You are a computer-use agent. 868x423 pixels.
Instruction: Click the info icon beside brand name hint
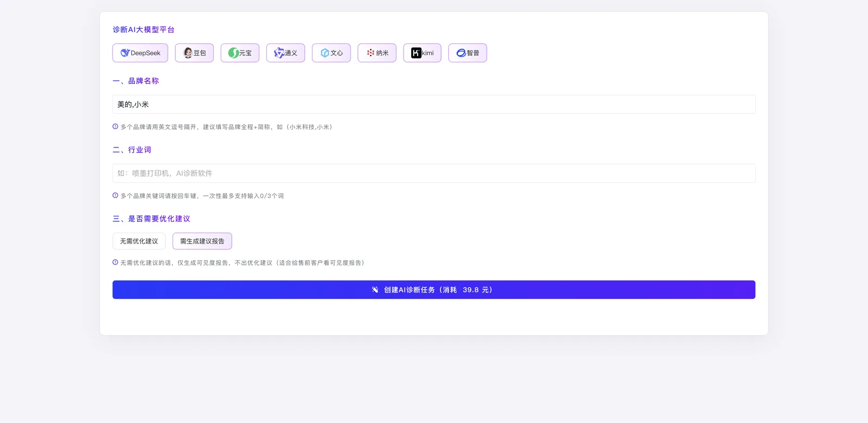pos(115,126)
